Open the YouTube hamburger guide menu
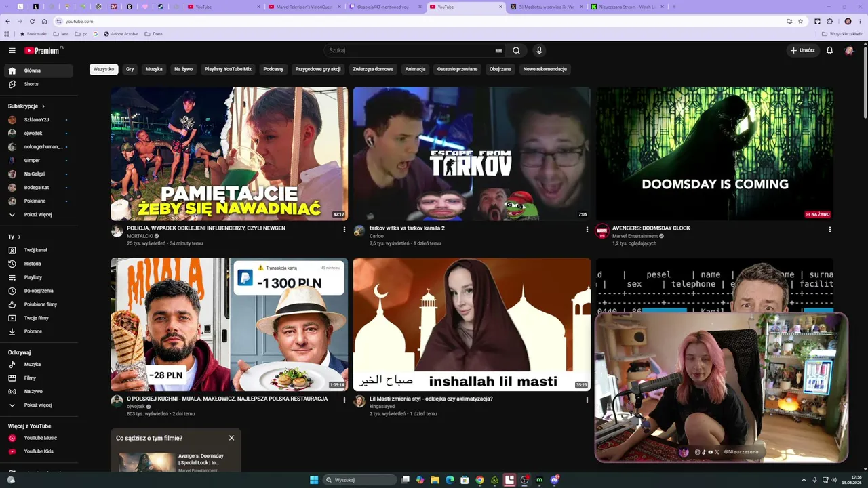868x488 pixels. 12,50
